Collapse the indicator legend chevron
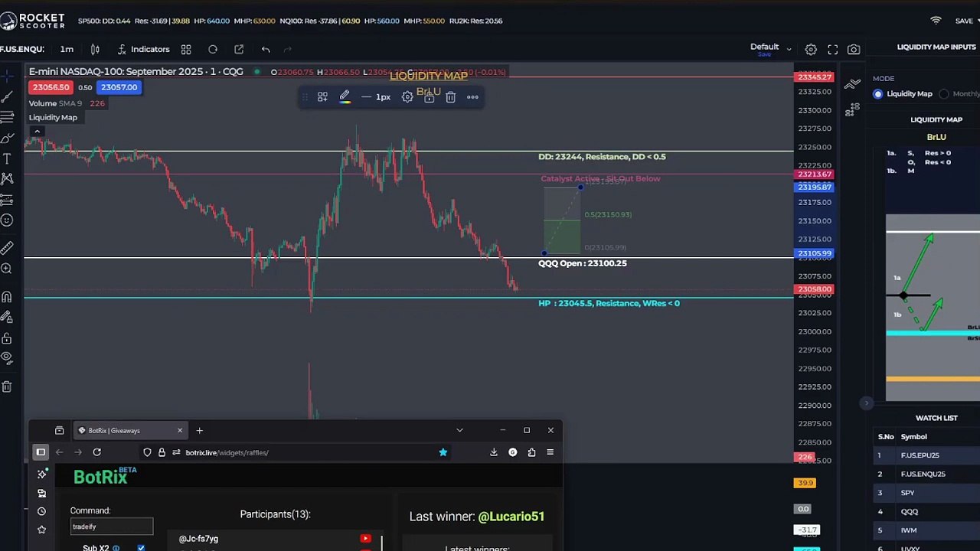Image resolution: width=980 pixels, height=551 pixels. pos(37,132)
